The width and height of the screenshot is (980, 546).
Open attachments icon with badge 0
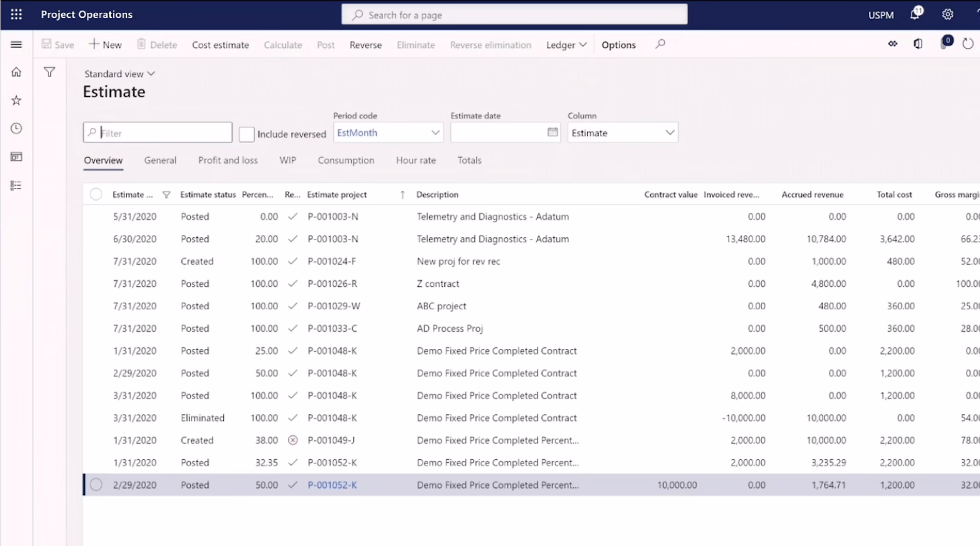[946, 42]
